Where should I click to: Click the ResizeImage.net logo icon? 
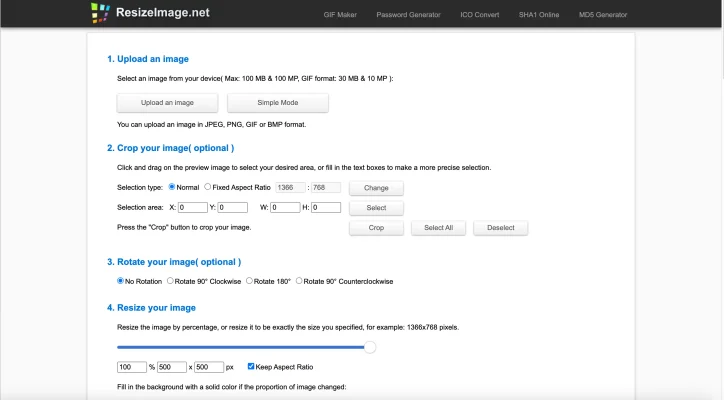click(99, 13)
